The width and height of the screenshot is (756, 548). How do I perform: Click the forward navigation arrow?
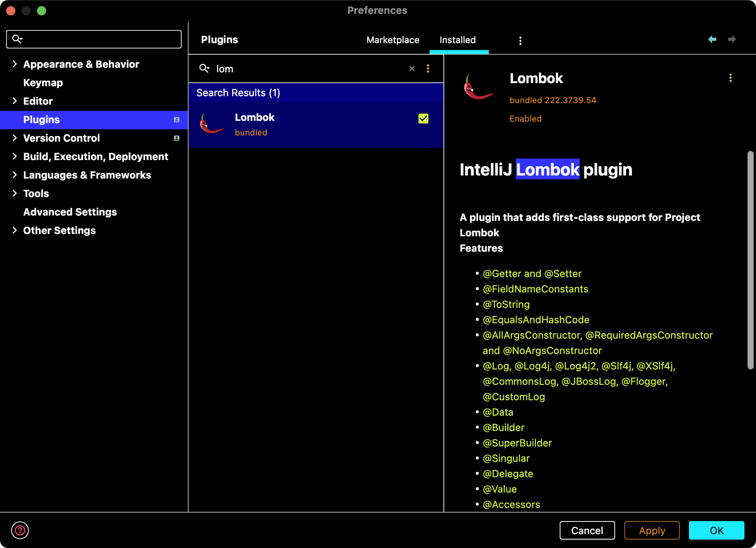(x=732, y=39)
